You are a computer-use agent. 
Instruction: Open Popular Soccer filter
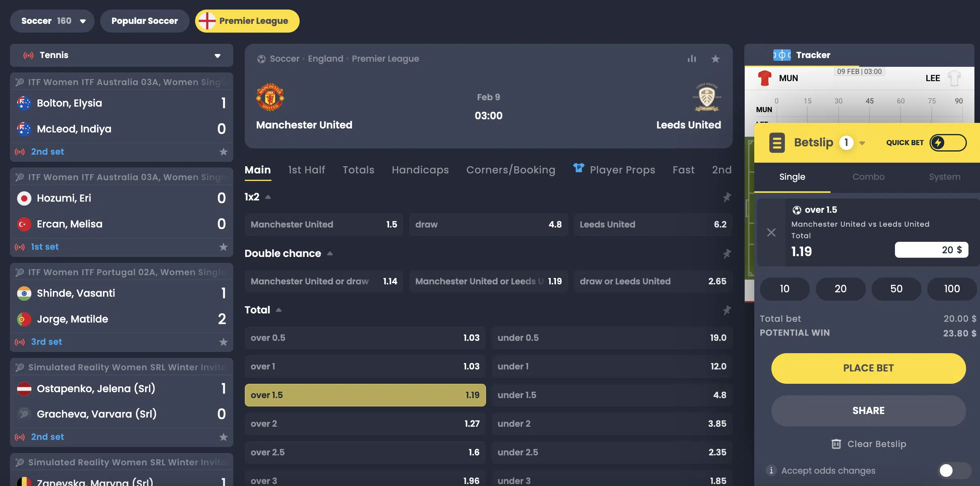(x=145, y=21)
